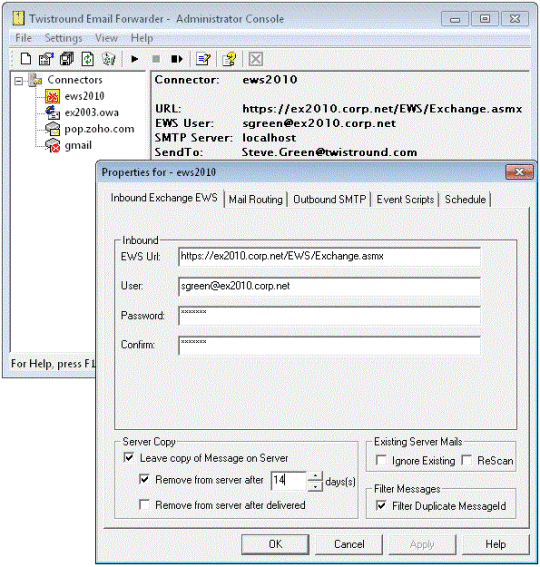Viewport: 540px width, 567px height.
Task: Toggle Filter Duplicate MessageId checkbox
Action: (381, 505)
